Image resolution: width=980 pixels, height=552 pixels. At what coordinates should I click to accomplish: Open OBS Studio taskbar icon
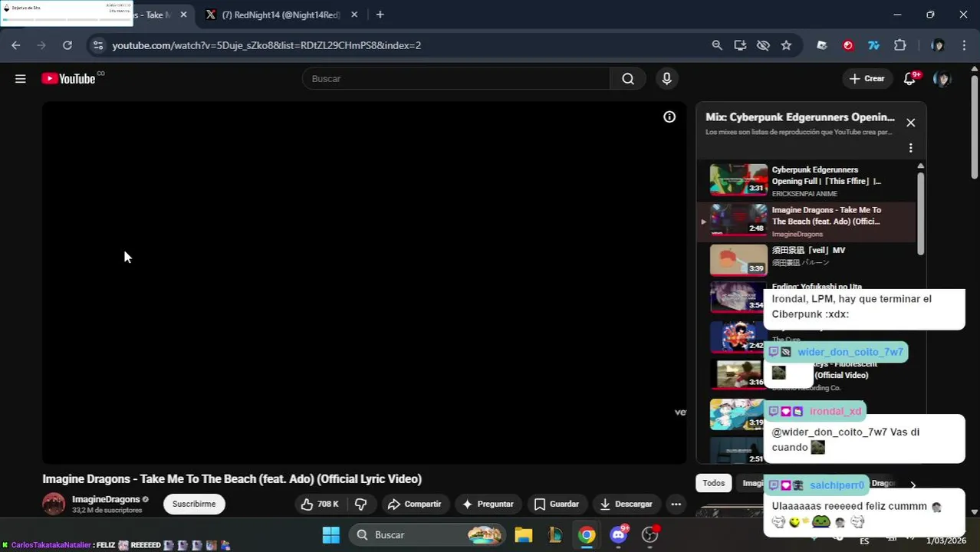650,534
